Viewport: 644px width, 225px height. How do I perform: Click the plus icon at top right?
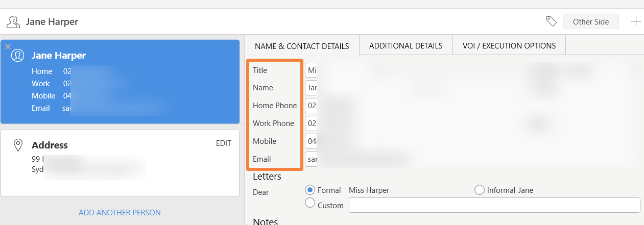[x=635, y=21]
